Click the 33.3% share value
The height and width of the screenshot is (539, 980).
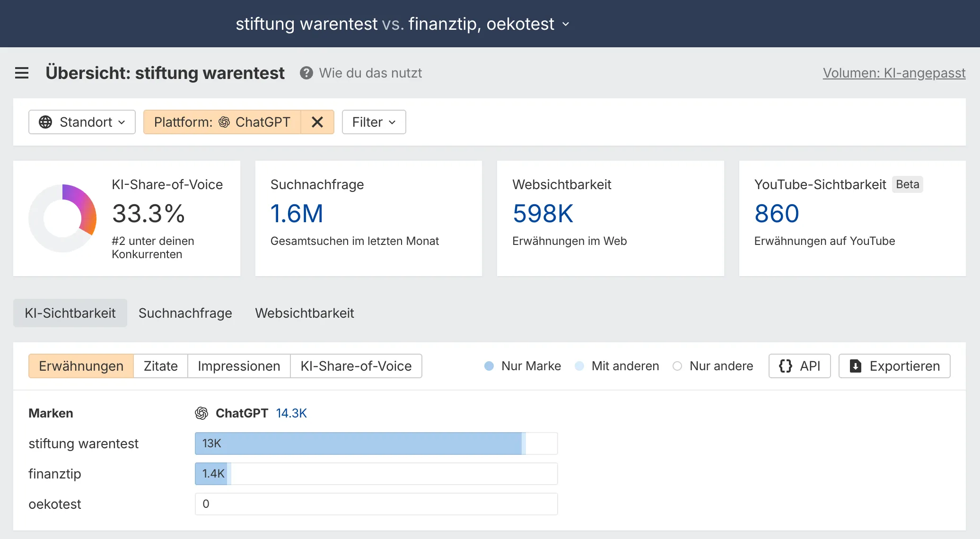click(x=149, y=213)
